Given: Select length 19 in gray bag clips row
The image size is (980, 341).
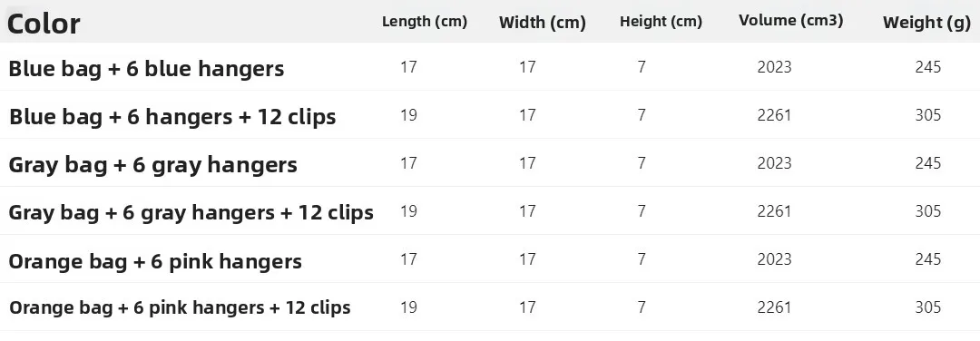Looking at the screenshot, I should pyautogui.click(x=408, y=211).
